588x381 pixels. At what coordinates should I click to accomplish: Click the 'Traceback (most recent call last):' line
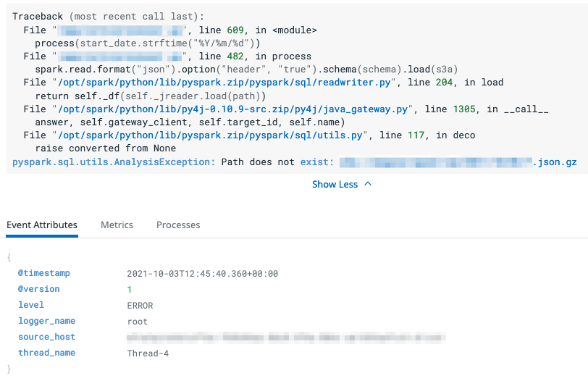click(109, 17)
